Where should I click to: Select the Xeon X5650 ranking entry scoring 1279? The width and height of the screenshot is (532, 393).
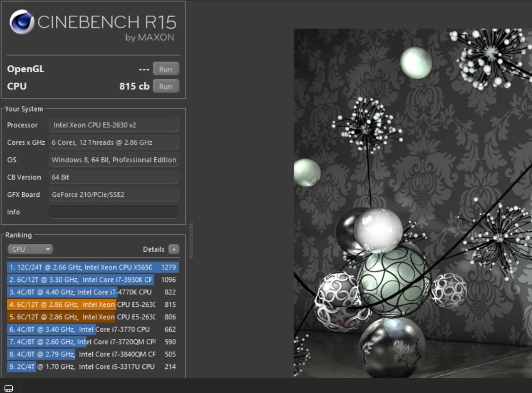tap(93, 267)
